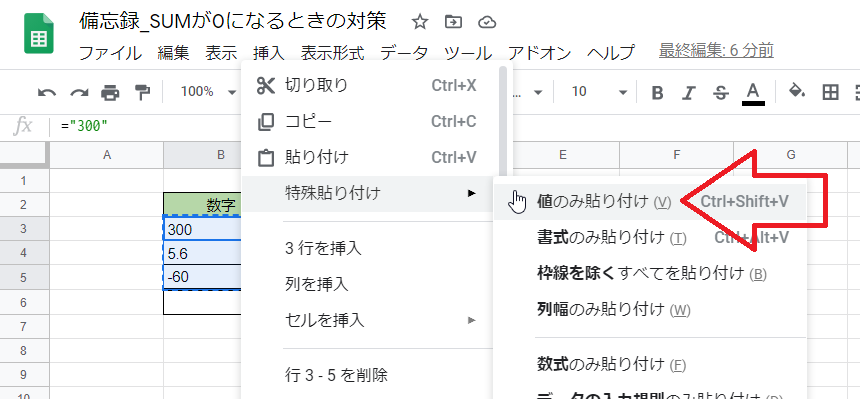
Task: Click cell containing 5.6
Action: point(202,254)
